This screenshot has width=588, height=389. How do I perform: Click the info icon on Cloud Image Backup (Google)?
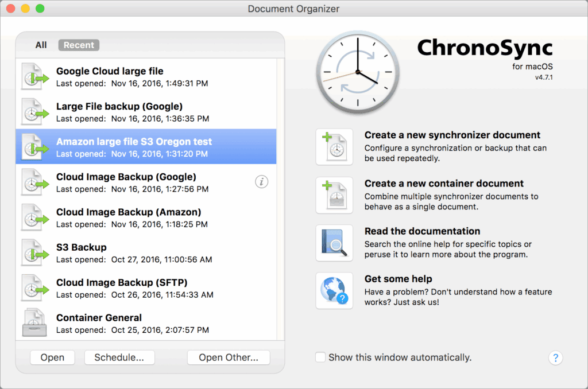262,182
